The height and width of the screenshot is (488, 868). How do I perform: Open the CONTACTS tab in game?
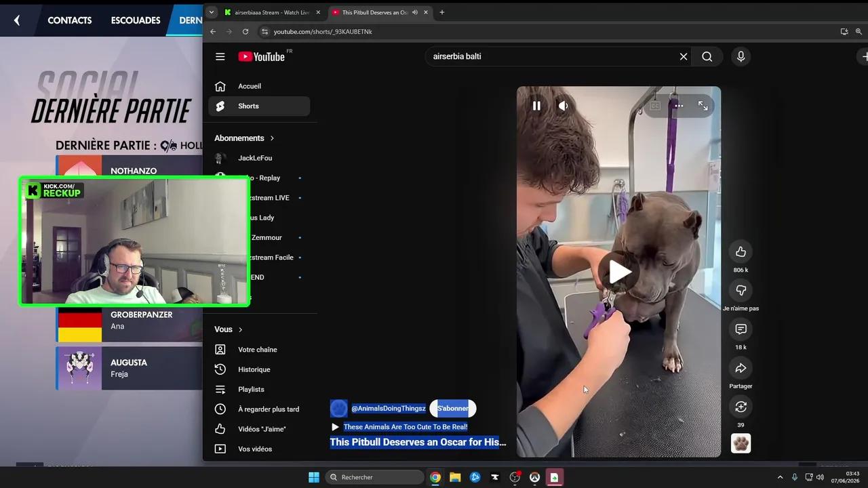pyautogui.click(x=70, y=20)
